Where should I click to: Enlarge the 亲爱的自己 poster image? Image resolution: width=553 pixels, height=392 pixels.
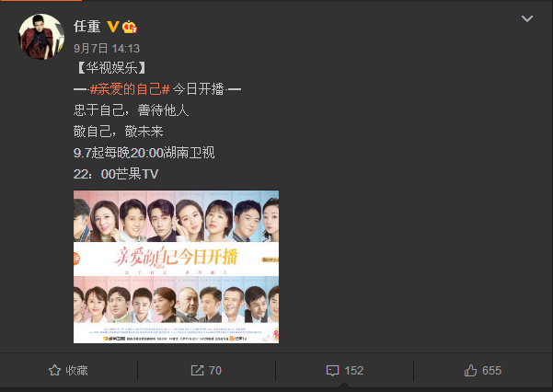176,267
